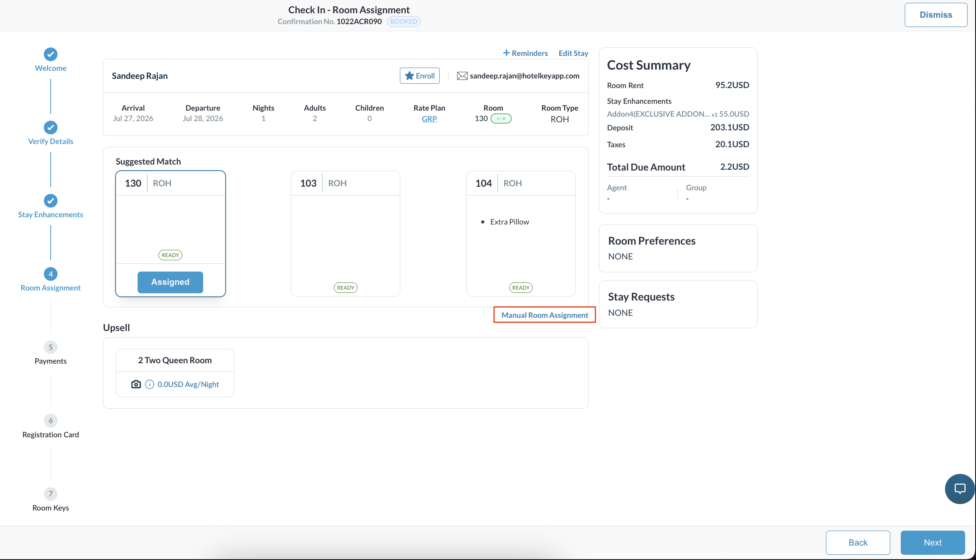The width and height of the screenshot is (976, 560).
Task: Click the camera icon on Two Queen Room
Action: 136,384
